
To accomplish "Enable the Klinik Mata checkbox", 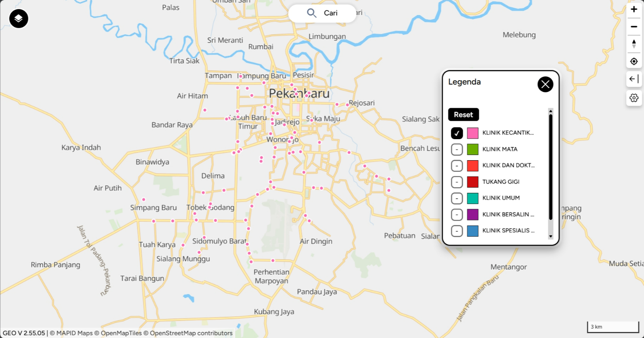I will coord(457,149).
